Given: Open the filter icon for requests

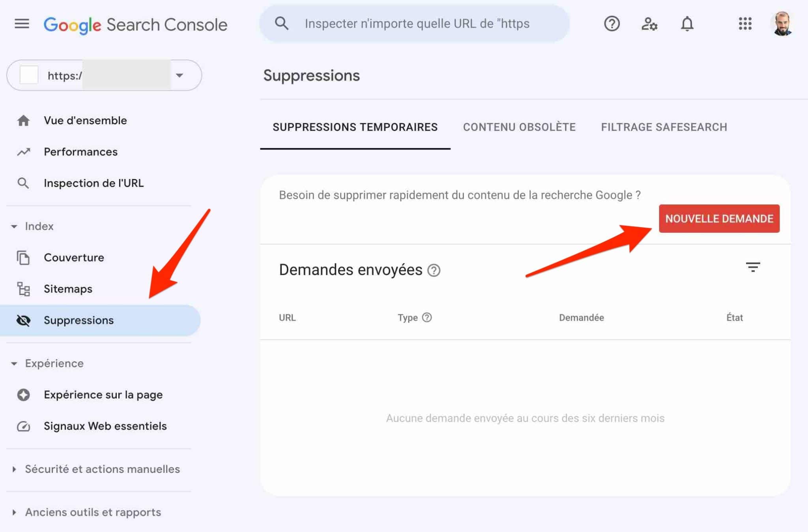Looking at the screenshot, I should click(753, 268).
